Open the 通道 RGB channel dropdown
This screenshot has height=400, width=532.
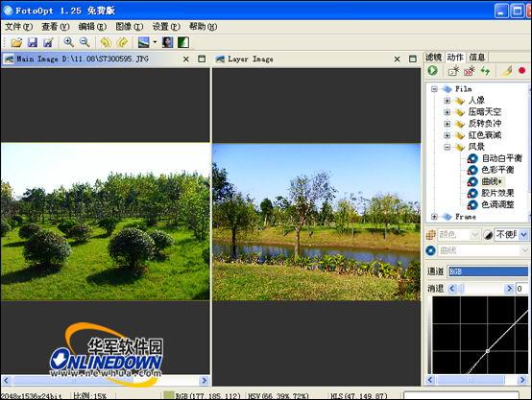[x=488, y=271]
